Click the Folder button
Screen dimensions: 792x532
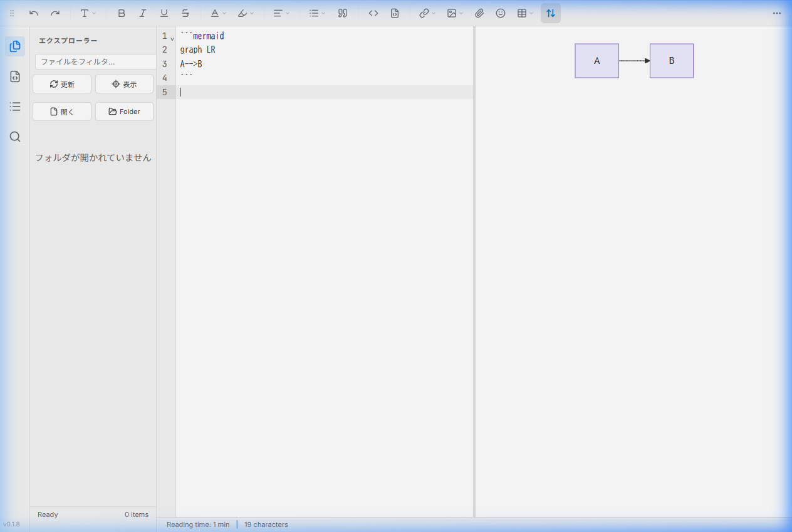(x=124, y=112)
